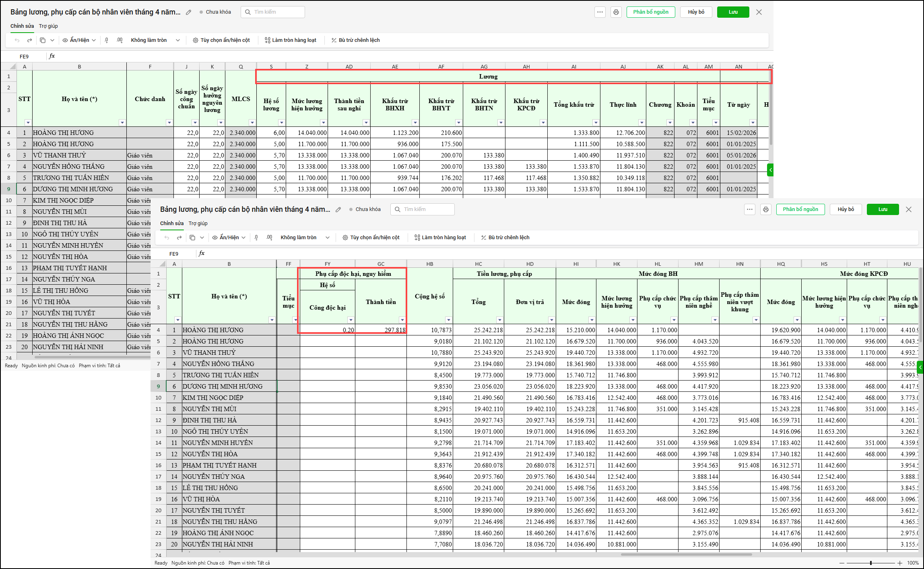Image resolution: width=924 pixels, height=569 pixels.
Task: Click printer icon in bottom window
Action: [x=766, y=209]
